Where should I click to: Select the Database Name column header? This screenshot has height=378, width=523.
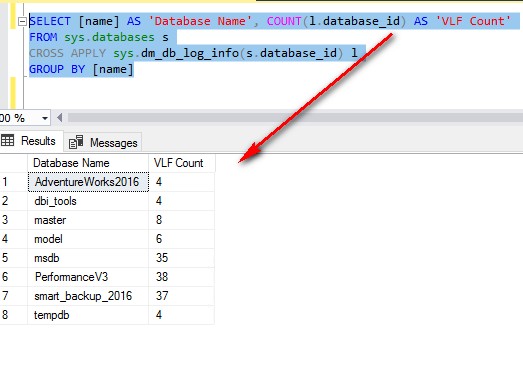point(88,163)
